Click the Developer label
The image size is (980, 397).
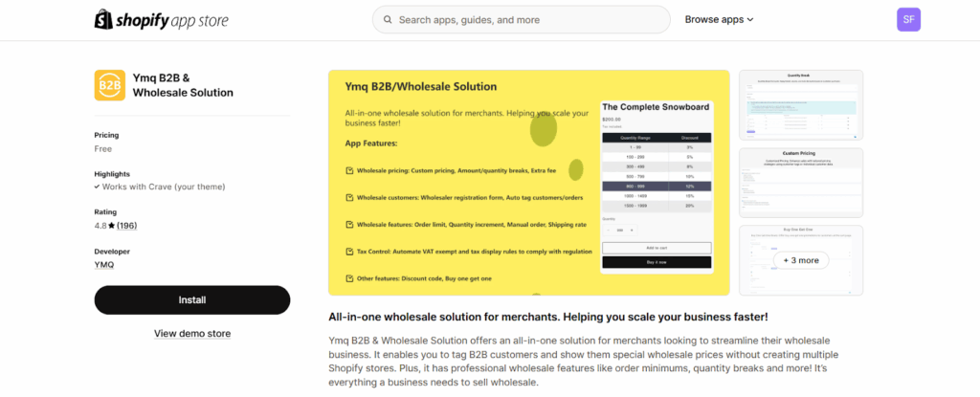point(112,252)
